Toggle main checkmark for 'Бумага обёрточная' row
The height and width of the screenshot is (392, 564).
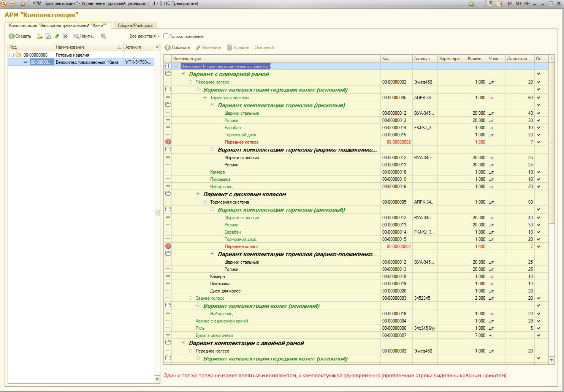(539, 335)
